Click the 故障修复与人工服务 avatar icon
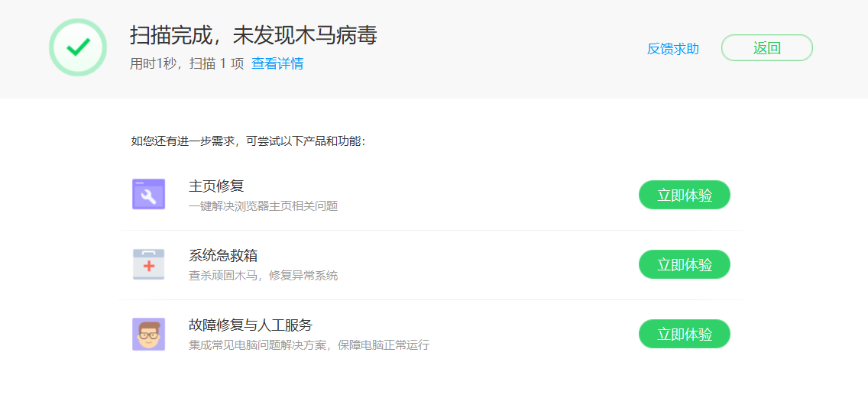868x414 pixels. coord(148,334)
